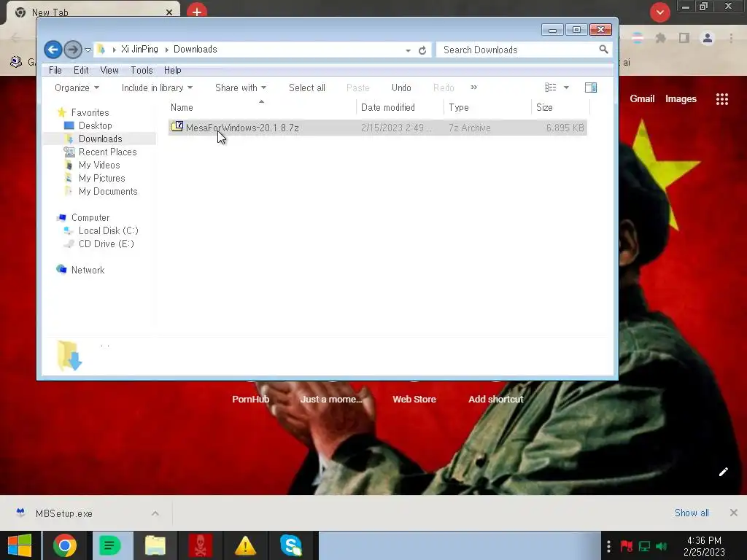Screen dimensions: 747x560
Task: Sort by Type column header
Action: click(458, 108)
